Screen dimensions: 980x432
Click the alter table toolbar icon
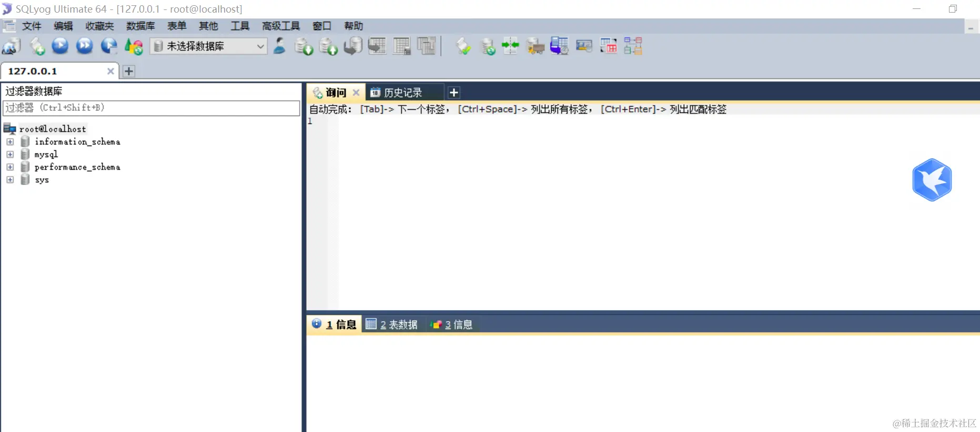click(x=402, y=46)
